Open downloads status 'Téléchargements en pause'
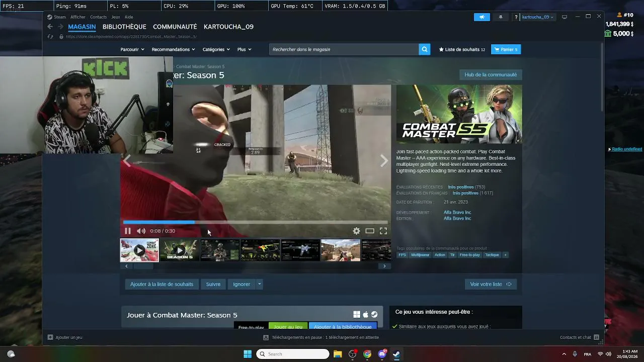The height and width of the screenshot is (362, 644). tap(320, 337)
